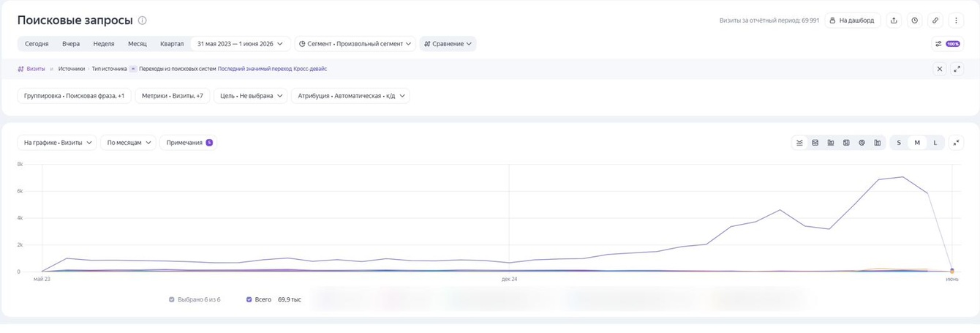The width and height of the screenshot is (980, 333).
Task: Collapse the chart with the shrink arrows icon
Action: pyautogui.click(x=956, y=143)
